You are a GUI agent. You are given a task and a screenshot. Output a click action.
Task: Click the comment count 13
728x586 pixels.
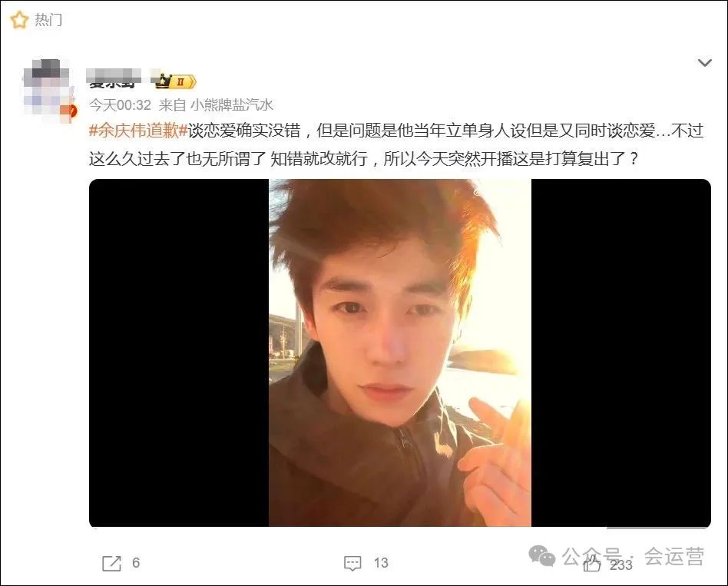pos(381,563)
